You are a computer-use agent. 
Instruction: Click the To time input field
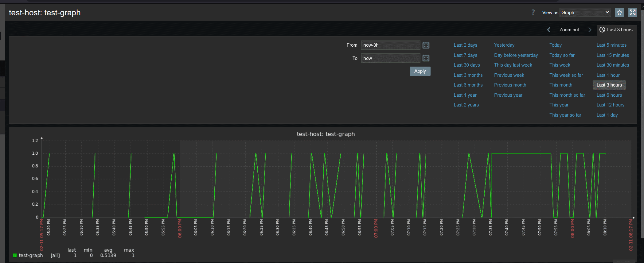(390, 58)
